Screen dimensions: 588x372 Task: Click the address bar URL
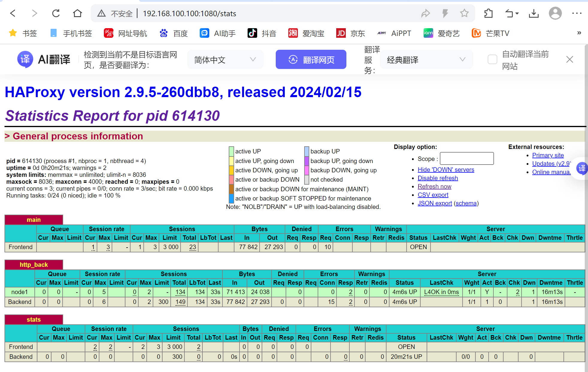(190, 13)
